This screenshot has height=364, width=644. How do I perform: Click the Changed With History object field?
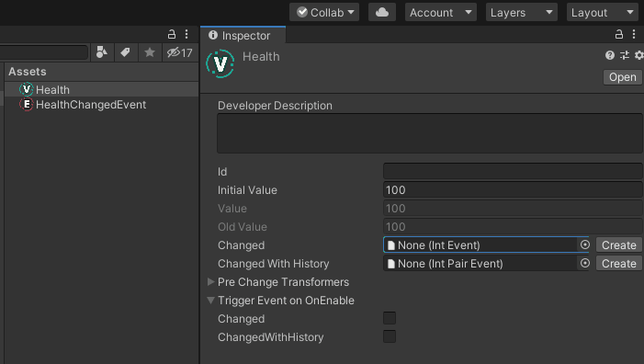(x=480, y=263)
